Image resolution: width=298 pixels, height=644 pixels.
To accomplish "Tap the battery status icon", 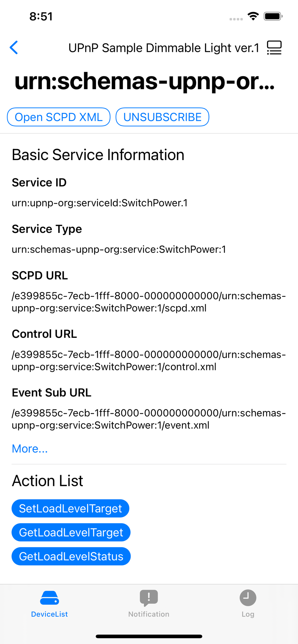I will coord(273,16).
